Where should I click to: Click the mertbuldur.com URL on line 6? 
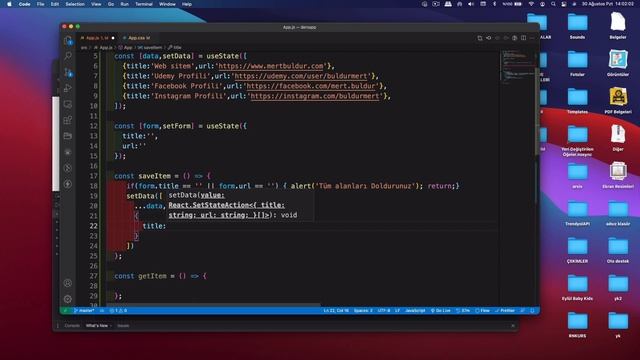(x=271, y=66)
